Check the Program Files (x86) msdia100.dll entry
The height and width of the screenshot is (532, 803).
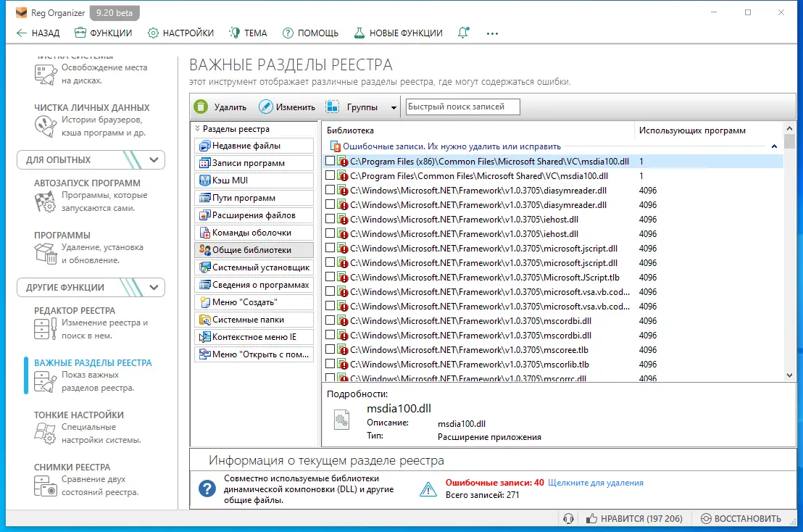[x=330, y=161]
